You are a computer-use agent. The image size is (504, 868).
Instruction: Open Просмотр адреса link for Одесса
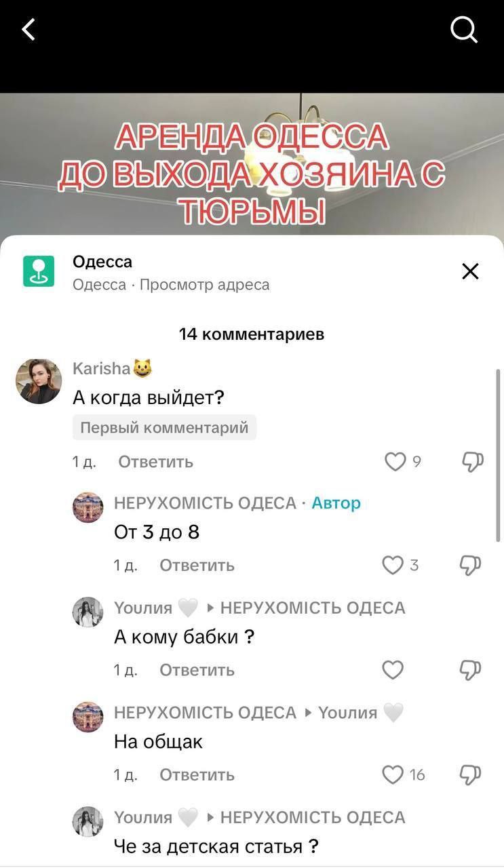click(204, 285)
